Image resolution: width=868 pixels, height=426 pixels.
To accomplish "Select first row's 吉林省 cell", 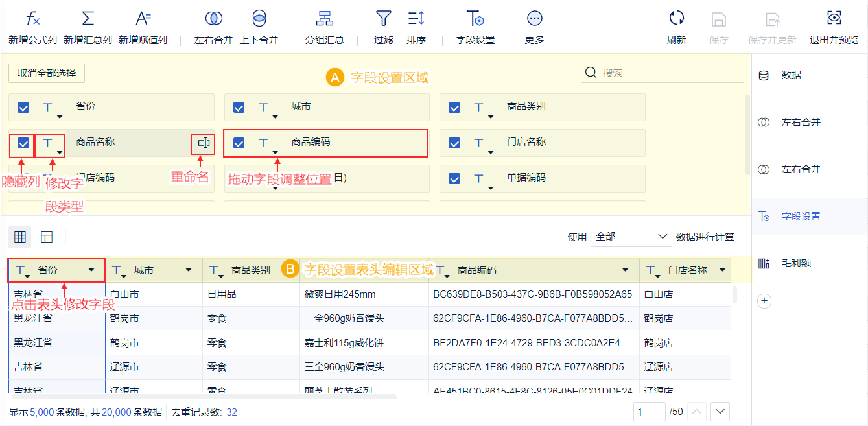I will [57, 294].
